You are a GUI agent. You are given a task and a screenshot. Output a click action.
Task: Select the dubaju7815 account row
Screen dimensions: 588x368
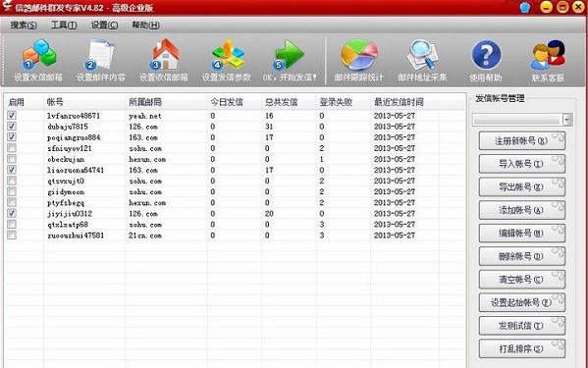click(235, 127)
